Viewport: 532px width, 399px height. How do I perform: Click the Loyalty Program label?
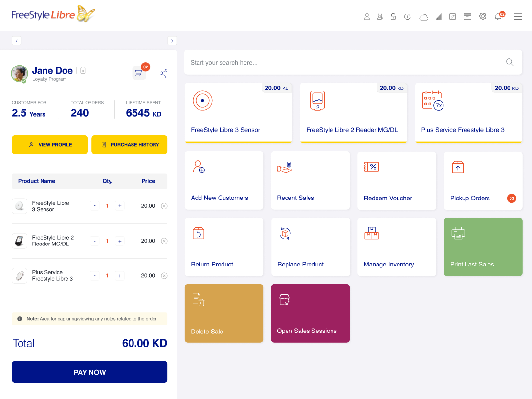click(49, 79)
